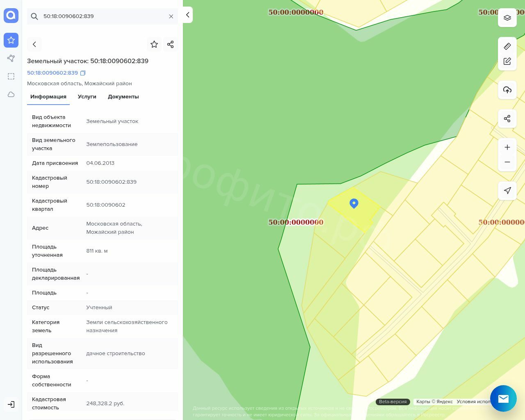
Task: Zoom in on the map
Action: pyautogui.click(x=507, y=147)
